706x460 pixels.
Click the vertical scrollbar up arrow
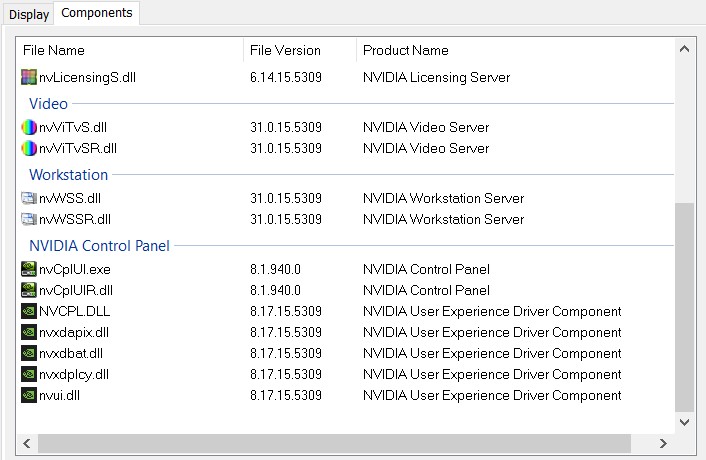pyautogui.click(x=684, y=49)
